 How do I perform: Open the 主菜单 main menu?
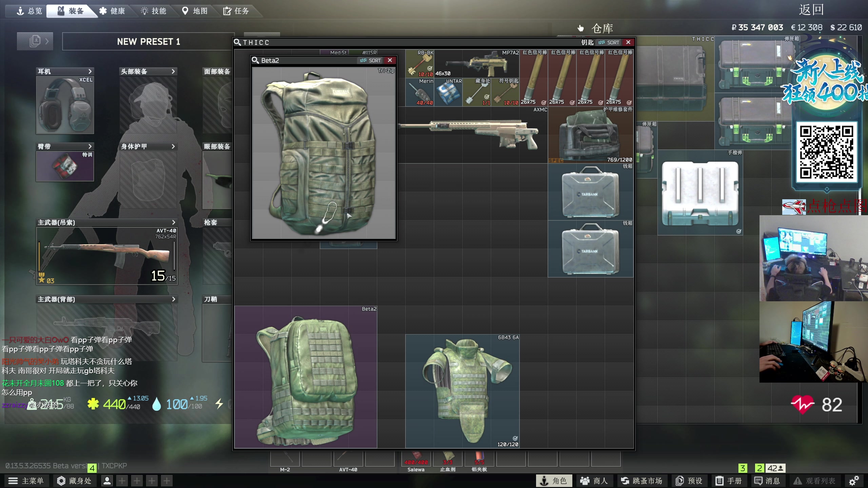coord(26,481)
